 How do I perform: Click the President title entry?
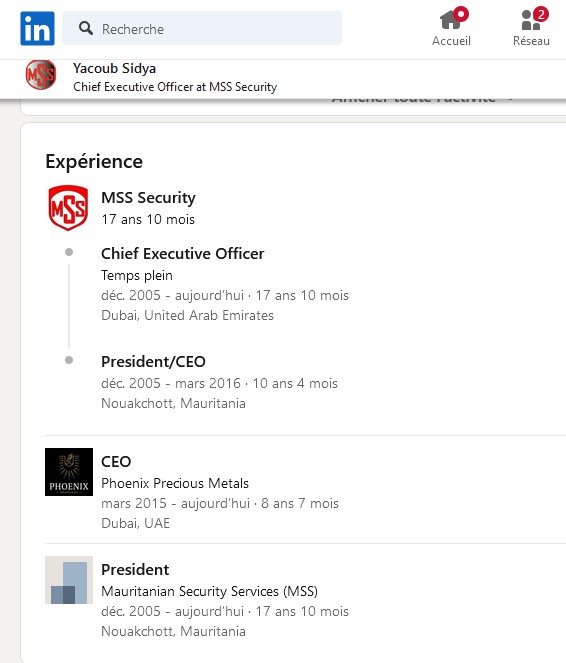[x=135, y=570]
